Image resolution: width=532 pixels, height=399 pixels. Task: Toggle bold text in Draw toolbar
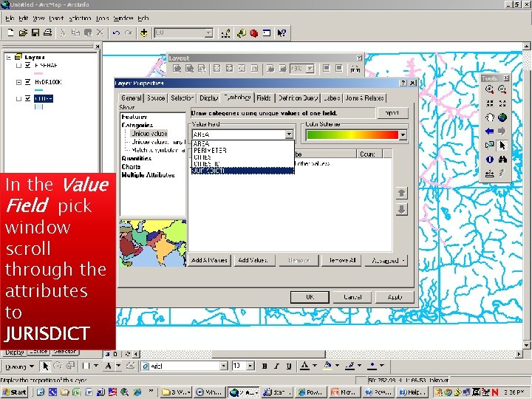pos(265,366)
